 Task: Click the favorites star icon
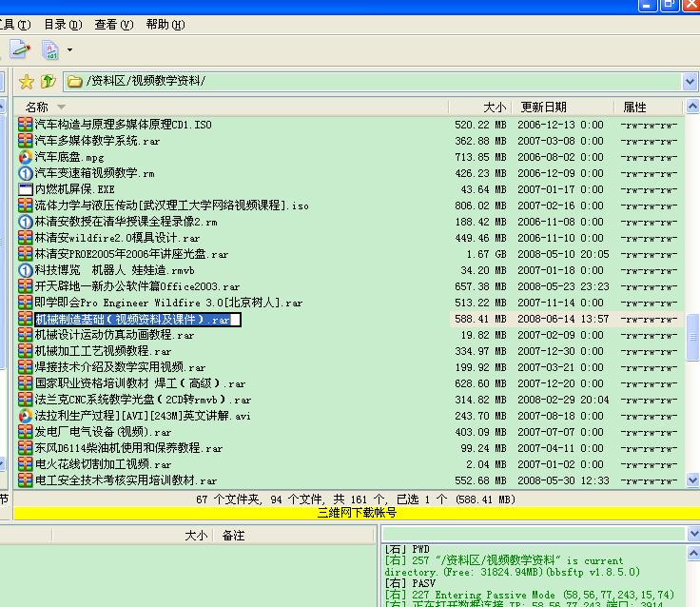coord(27,81)
